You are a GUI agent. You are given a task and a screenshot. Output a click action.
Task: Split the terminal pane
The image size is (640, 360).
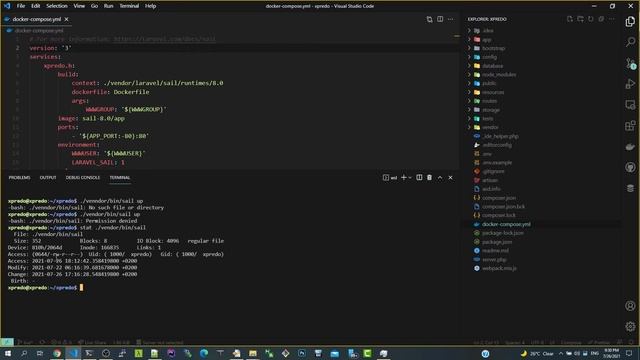pos(419,178)
